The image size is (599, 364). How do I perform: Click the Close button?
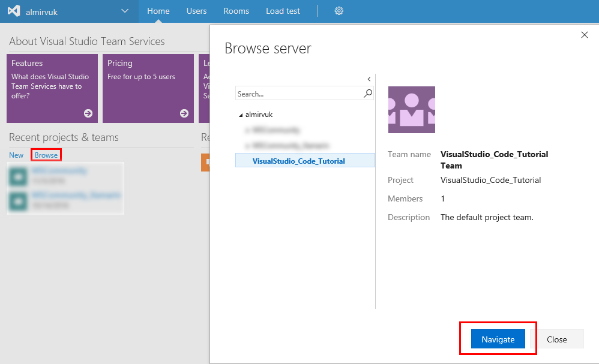(556, 339)
